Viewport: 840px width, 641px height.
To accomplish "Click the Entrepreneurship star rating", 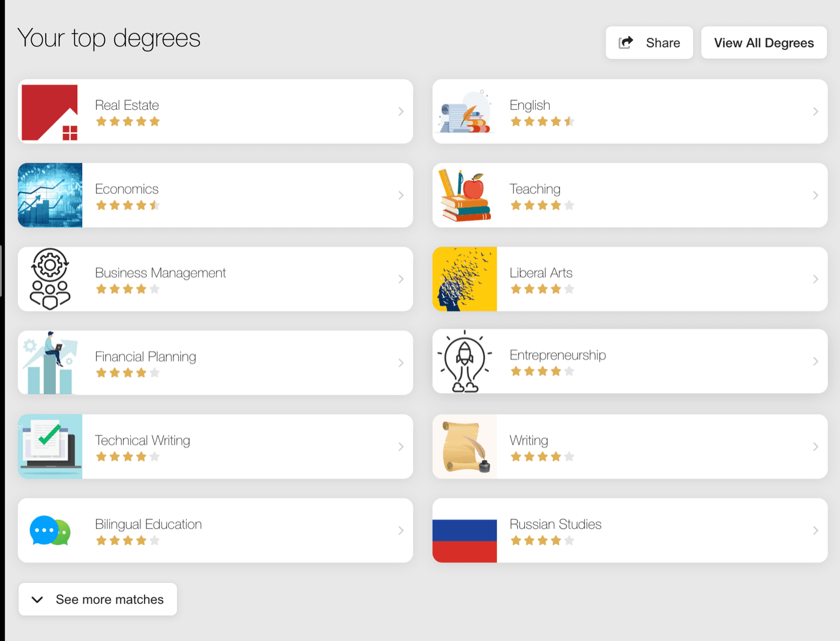I will [x=542, y=371].
